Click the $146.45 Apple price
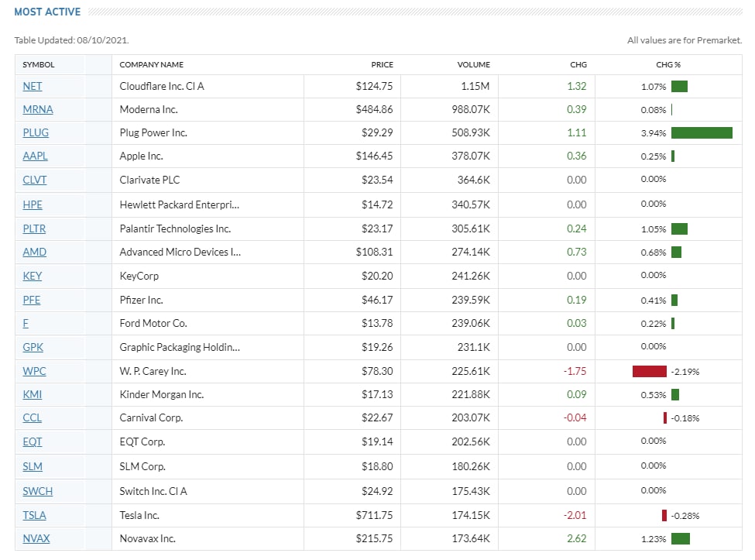The height and width of the screenshot is (560, 755). [374, 156]
